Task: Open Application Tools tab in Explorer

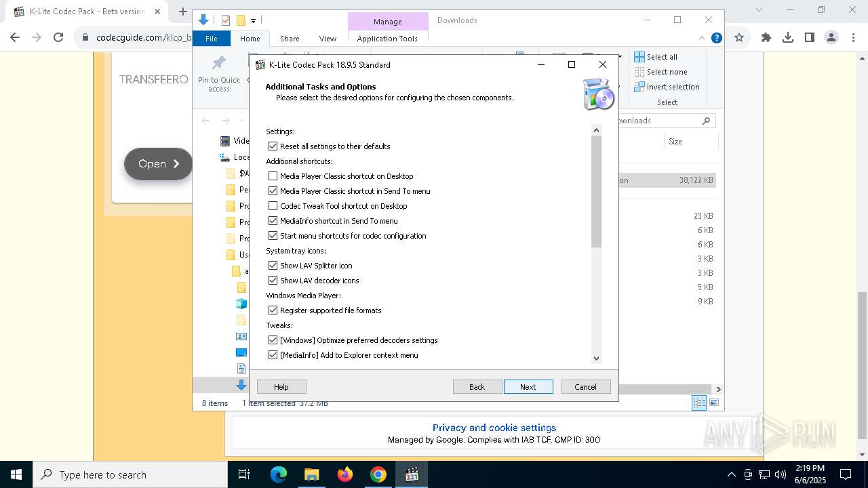Action: click(387, 39)
